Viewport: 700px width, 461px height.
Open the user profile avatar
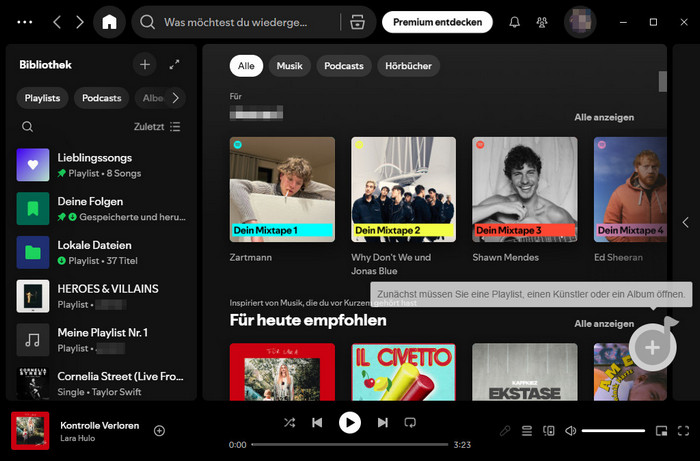click(580, 22)
